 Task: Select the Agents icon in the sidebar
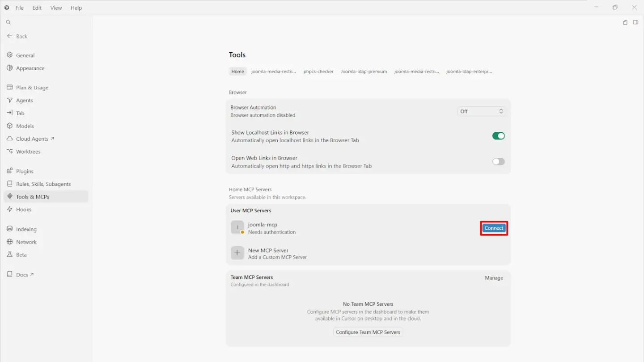[10, 100]
